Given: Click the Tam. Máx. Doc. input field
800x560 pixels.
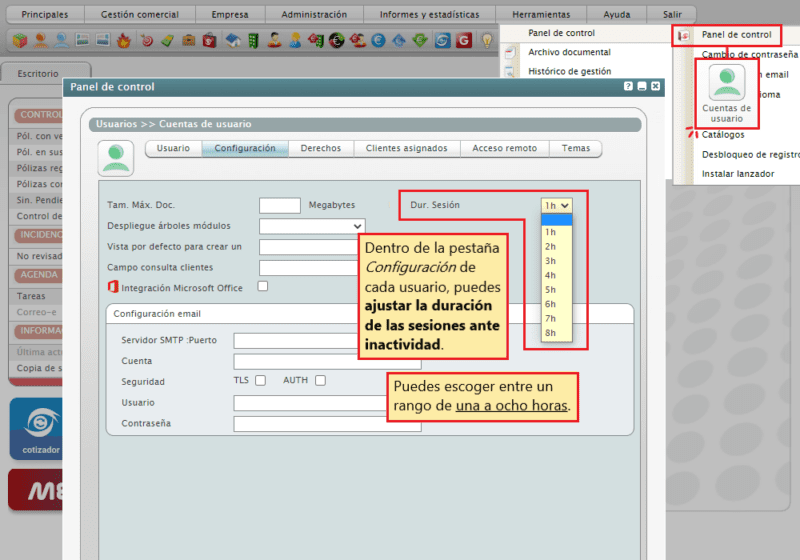Looking at the screenshot, I should (x=279, y=205).
